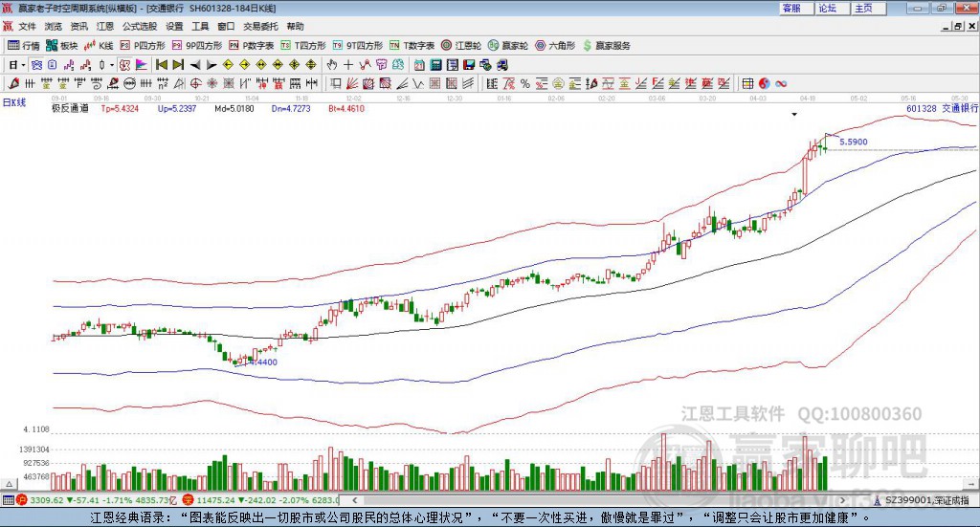Click the truck icon on toolbar
Image resolution: width=980 pixels, height=527 pixels.
tap(502, 65)
